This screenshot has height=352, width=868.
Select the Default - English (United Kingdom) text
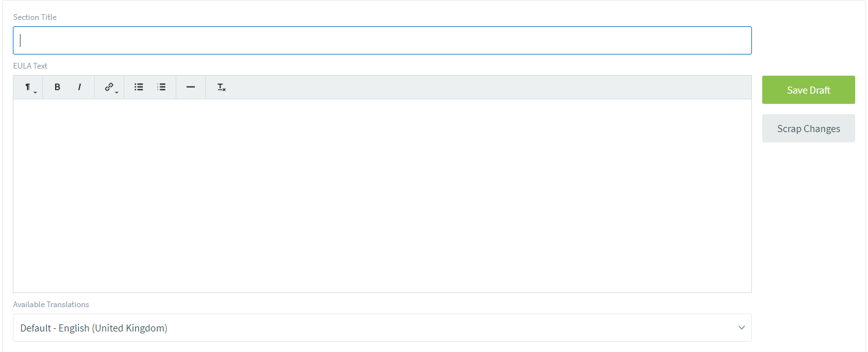[94, 328]
